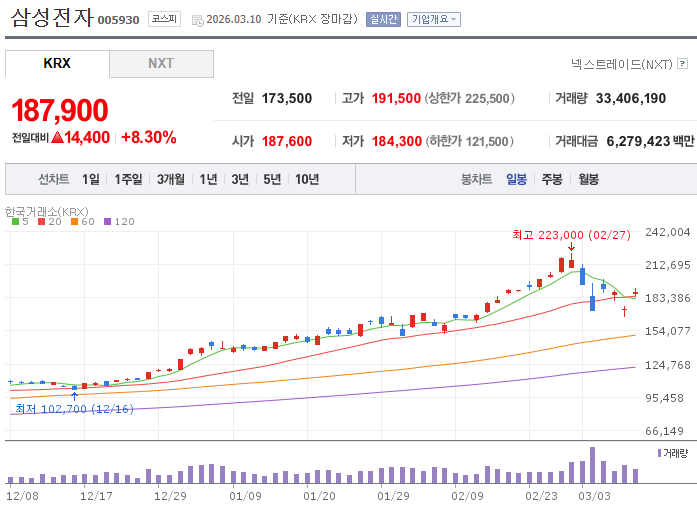Click the red up-triangle beside 14,400
The image size is (697, 507).
[57, 137]
